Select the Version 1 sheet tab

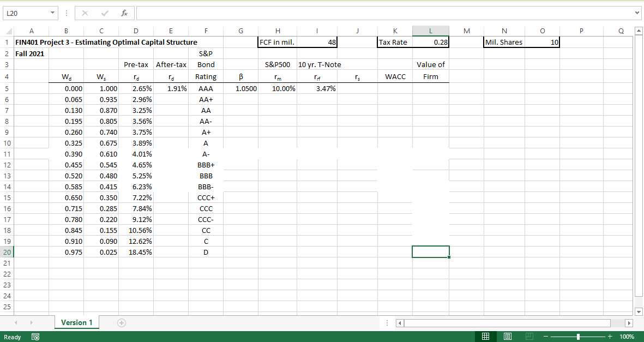pyautogui.click(x=76, y=322)
